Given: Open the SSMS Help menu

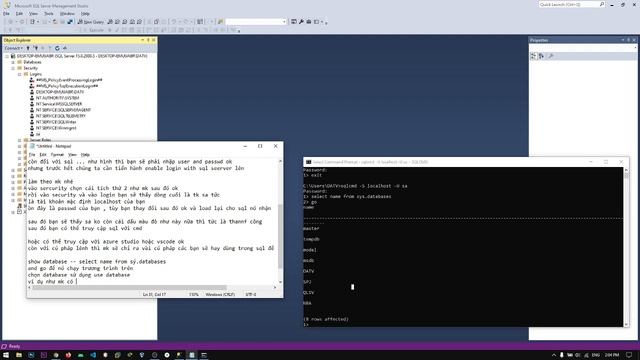Looking at the screenshot, I should pos(85,13).
